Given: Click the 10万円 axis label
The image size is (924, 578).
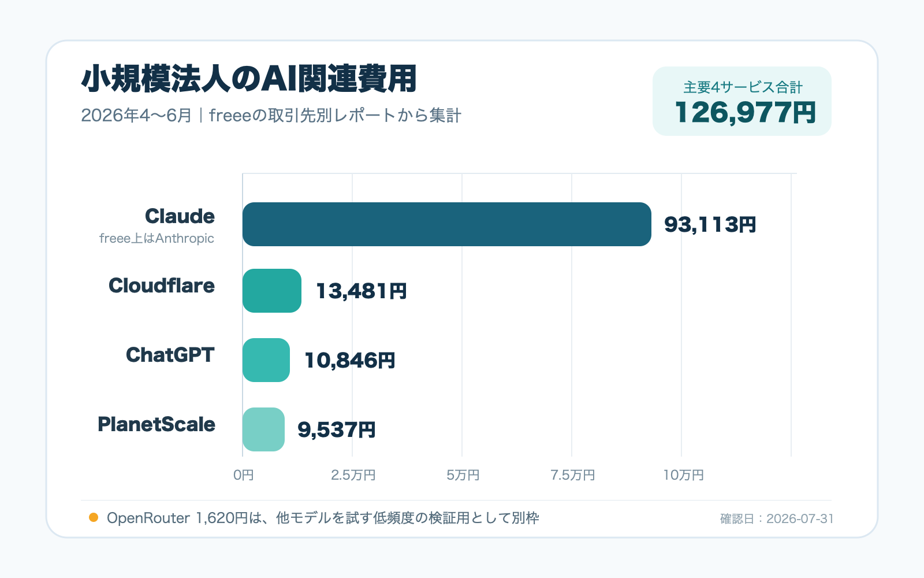Looking at the screenshot, I should (683, 475).
